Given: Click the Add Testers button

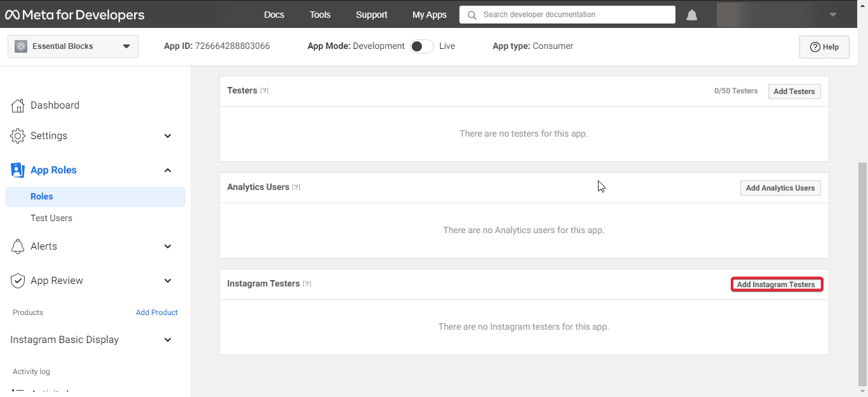Looking at the screenshot, I should (794, 91).
